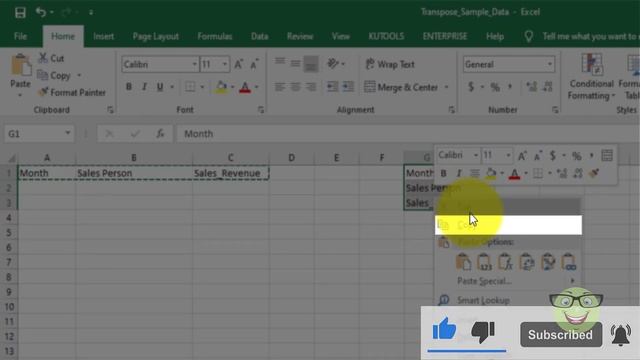Open Conditional Formatting menu
The height and width of the screenshot is (360, 640).
(592, 77)
